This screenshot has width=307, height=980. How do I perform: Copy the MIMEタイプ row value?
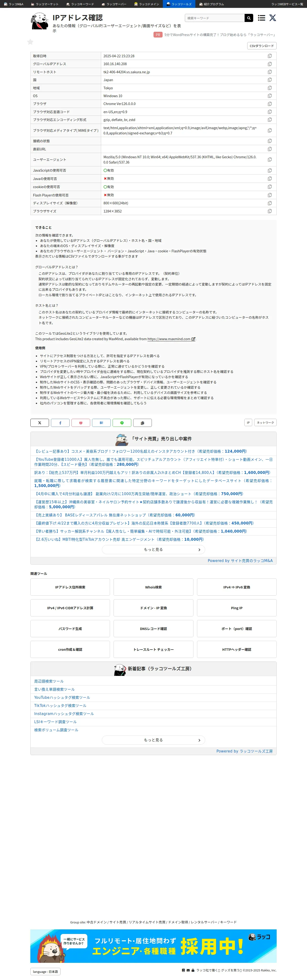click(270, 131)
